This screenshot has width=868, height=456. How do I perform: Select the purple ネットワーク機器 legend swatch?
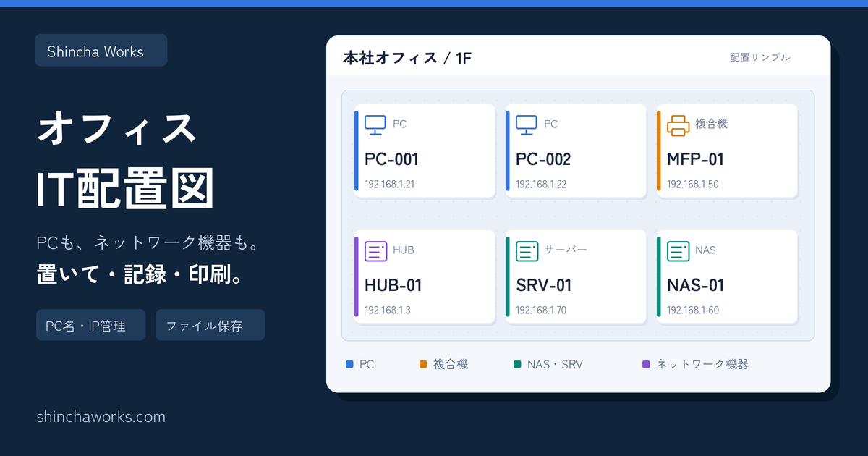(646, 364)
